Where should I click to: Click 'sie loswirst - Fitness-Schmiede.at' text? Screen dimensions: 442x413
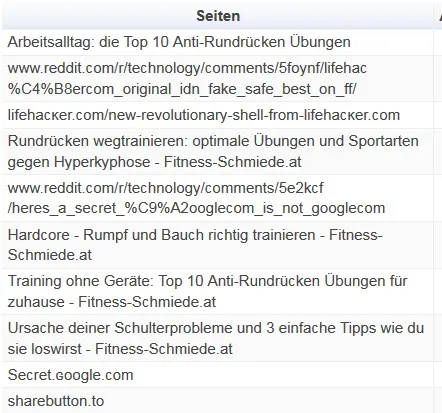[120, 349]
